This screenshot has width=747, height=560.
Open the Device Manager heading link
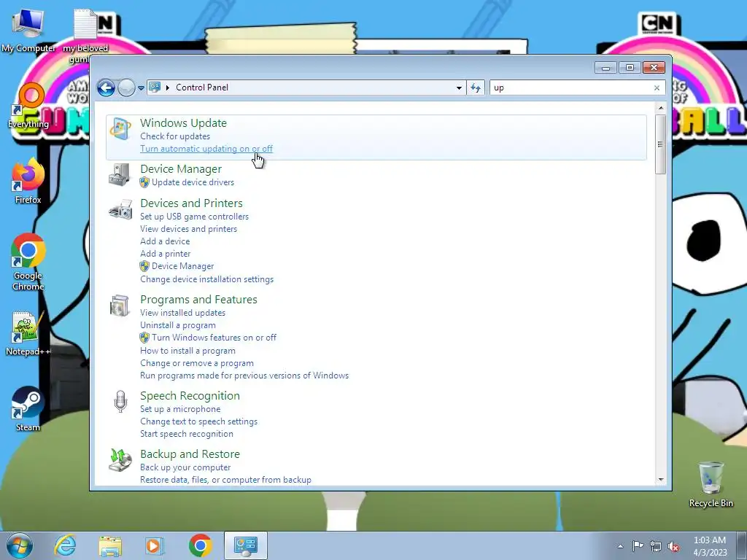(x=181, y=169)
